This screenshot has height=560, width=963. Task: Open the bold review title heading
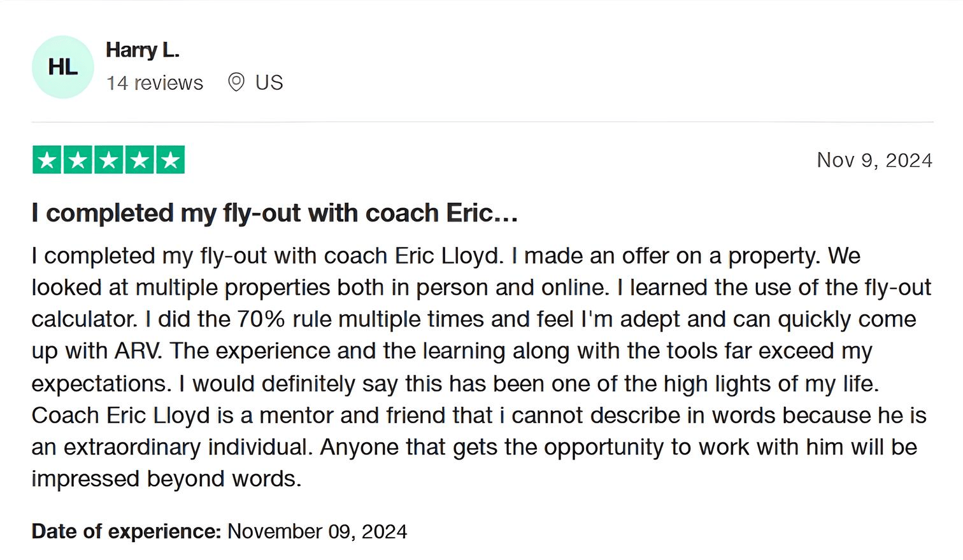point(275,213)
